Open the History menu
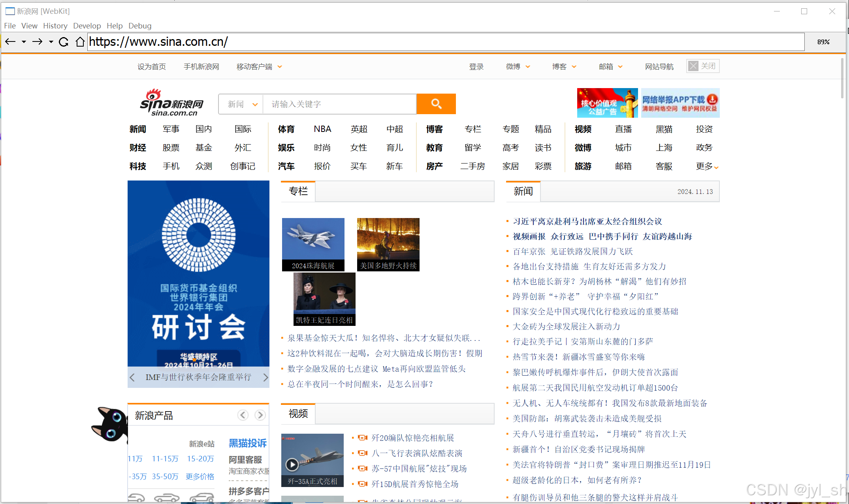 pos(55,26)
